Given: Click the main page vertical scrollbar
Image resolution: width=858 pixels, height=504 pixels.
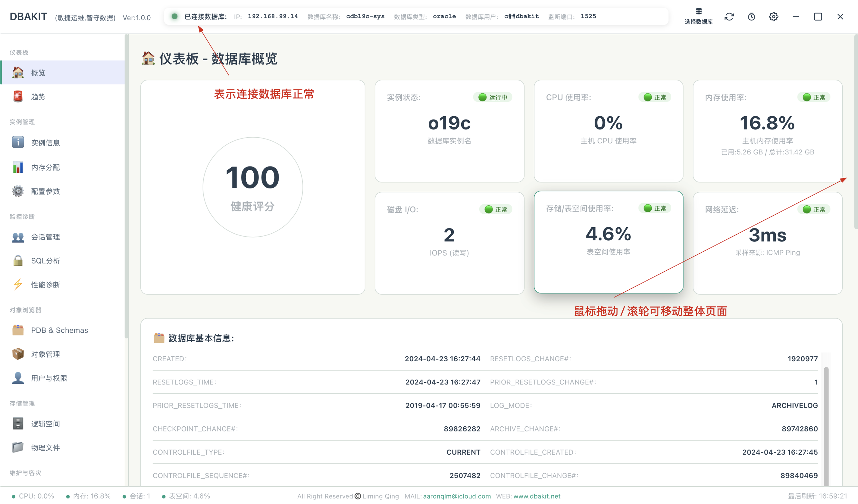Looking at the screenshot, I should (855, 131).
